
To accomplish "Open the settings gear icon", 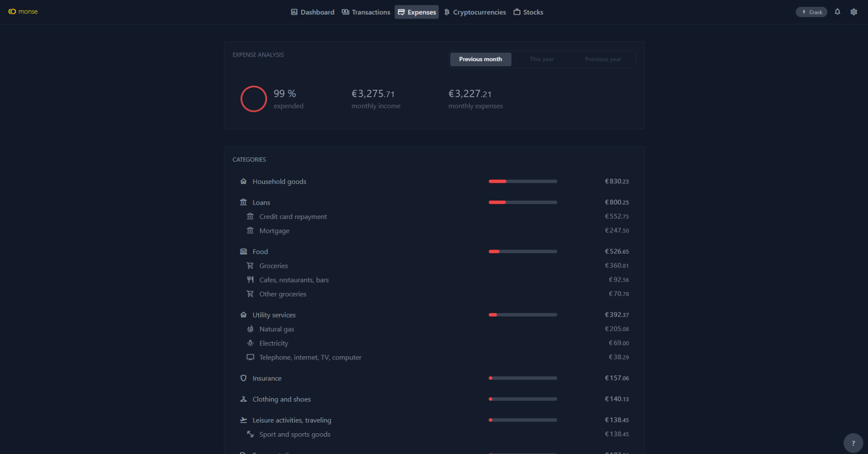I will 854,12.
